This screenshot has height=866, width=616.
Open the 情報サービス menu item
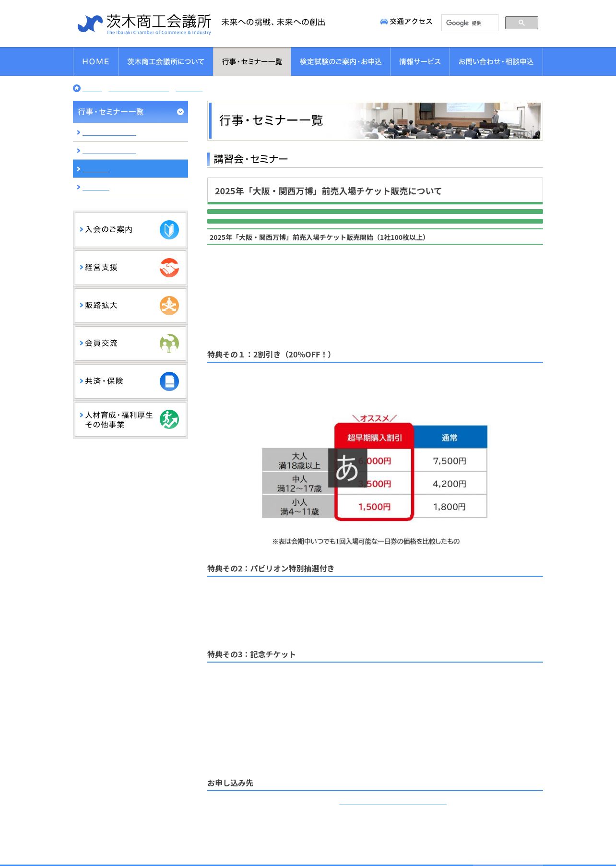(420, 61)
